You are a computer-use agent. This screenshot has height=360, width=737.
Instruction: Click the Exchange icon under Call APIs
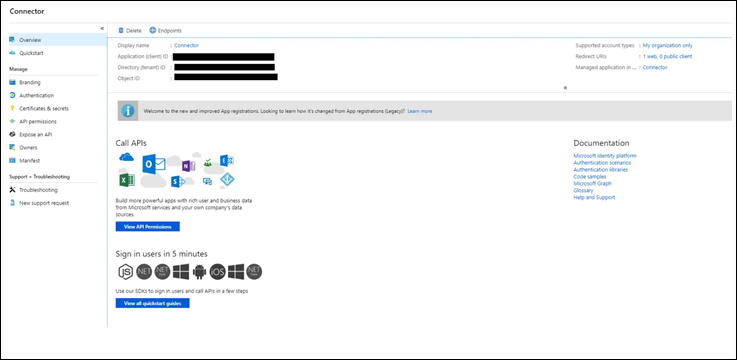click(227, 161)
